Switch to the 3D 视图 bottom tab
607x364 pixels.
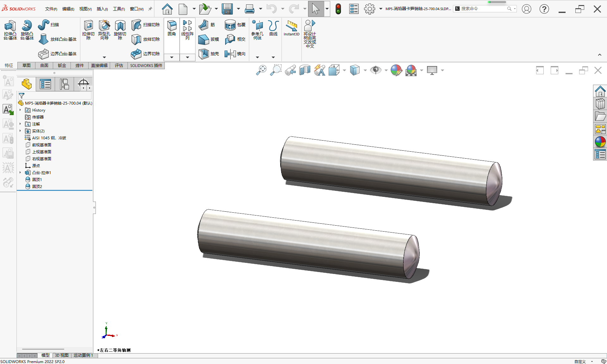click(62, 355)
